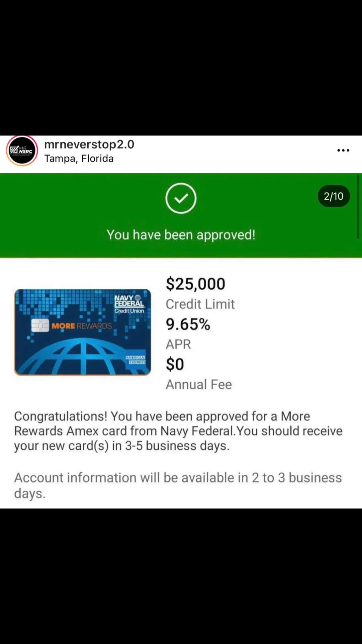Screen dimensions: 362x644
Task: Select the 9.65% APR value
Action: 188,324
